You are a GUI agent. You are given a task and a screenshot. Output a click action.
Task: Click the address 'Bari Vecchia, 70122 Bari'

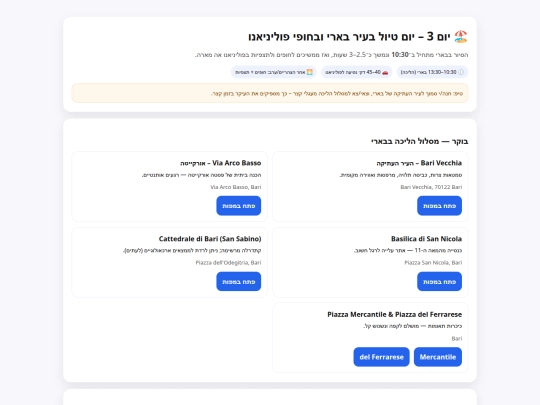tap(431, 187)
